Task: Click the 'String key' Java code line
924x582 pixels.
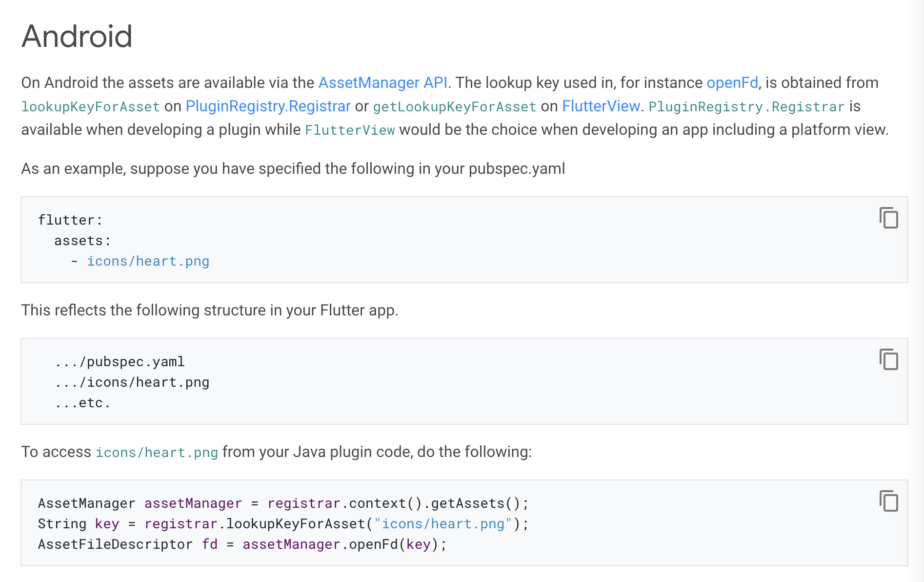Action: click(x=283, y=524)
